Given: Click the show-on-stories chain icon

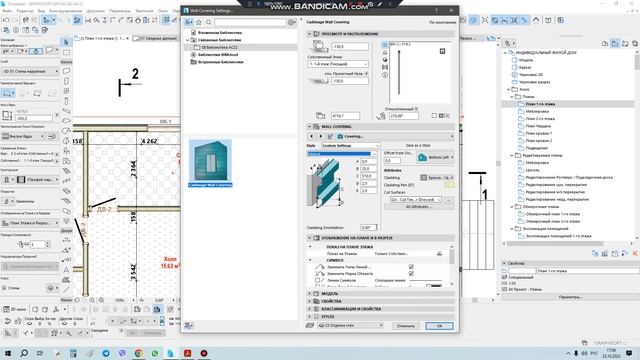Looking at the screenshot, I should pyautogui.click(x=440, y=253).
